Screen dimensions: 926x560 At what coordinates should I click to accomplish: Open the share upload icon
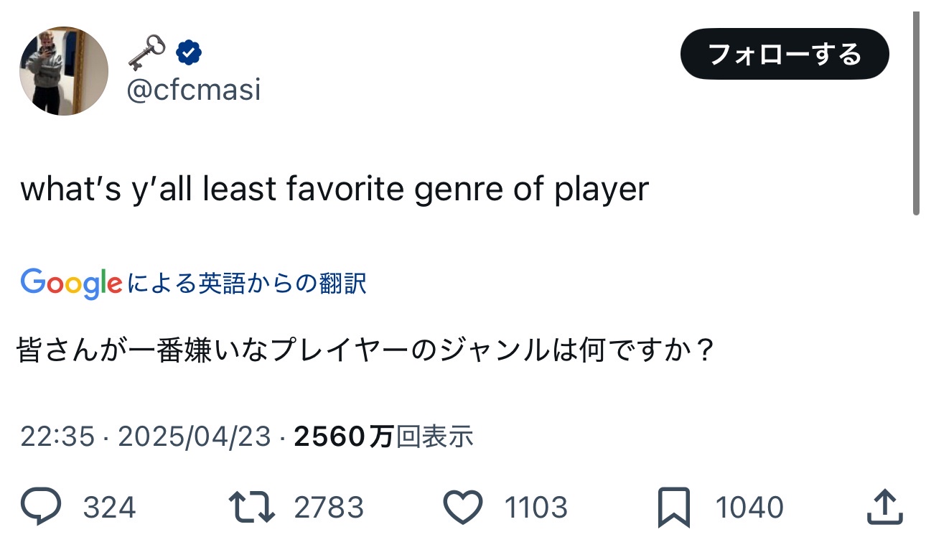884,508
